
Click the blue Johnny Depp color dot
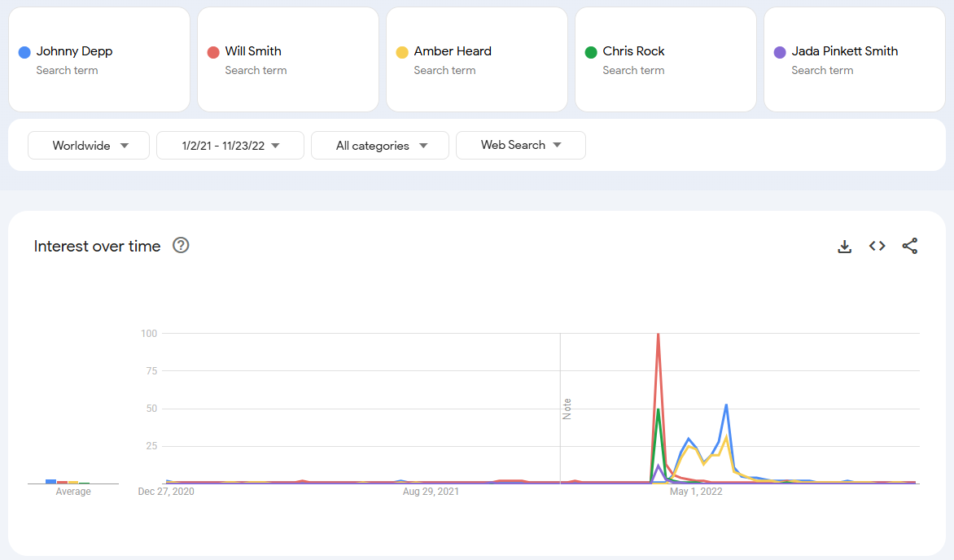23,51
